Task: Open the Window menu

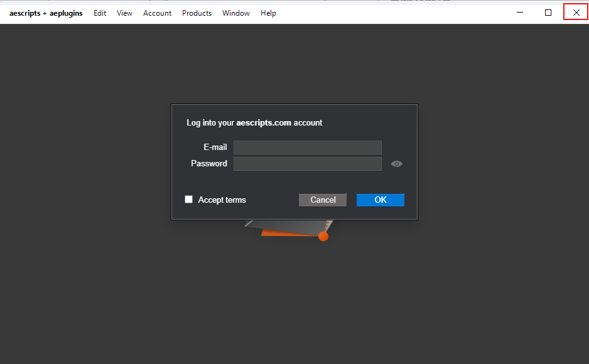Action: point(235,13)
